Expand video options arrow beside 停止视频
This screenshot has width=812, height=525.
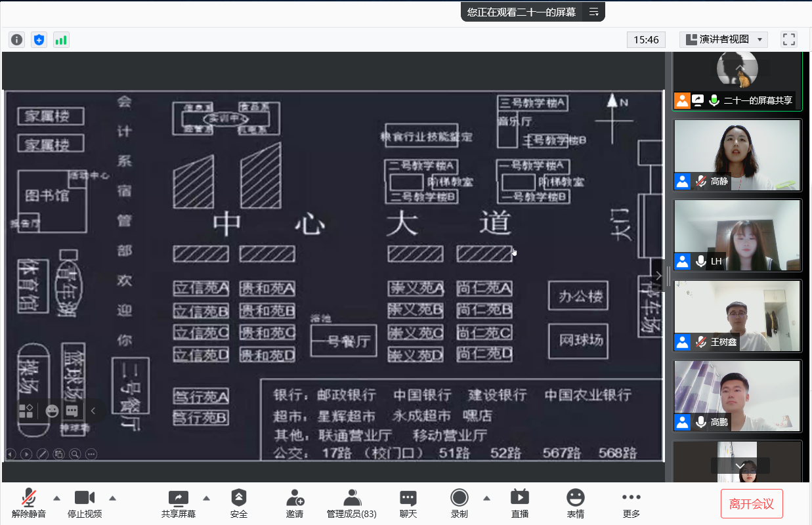(x=112, y=497)
